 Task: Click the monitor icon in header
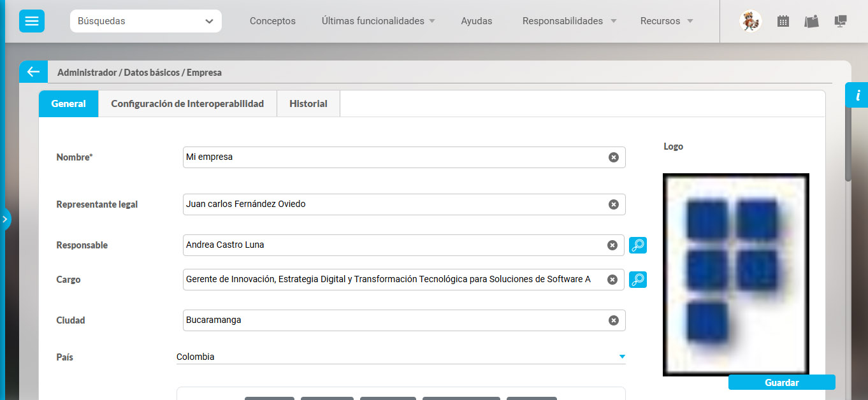pyautogui.click(x=841, y=21)
